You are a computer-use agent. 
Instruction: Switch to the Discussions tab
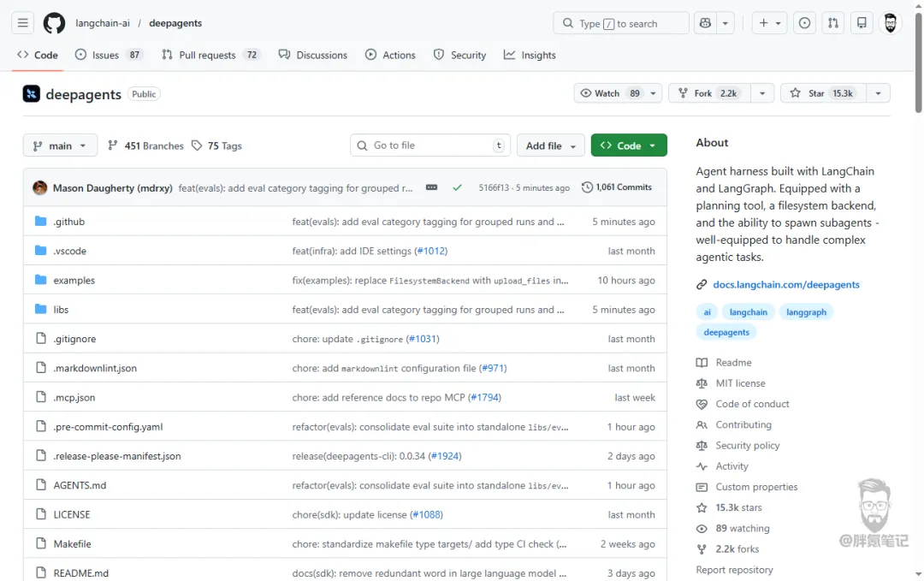coord(313,55)
